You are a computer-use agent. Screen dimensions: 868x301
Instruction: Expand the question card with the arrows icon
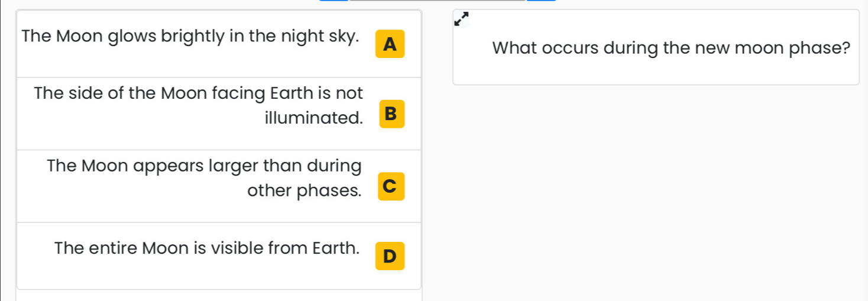click(461, 19)
